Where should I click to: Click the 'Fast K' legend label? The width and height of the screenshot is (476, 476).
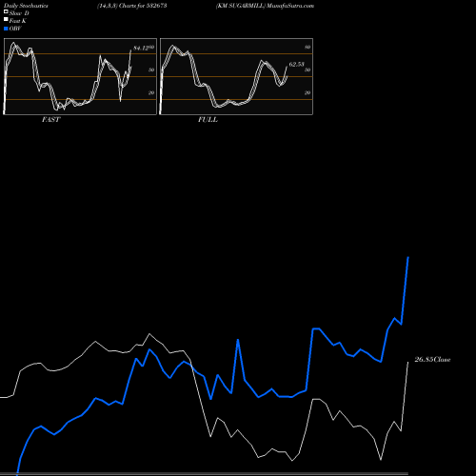tap(18, 21)
